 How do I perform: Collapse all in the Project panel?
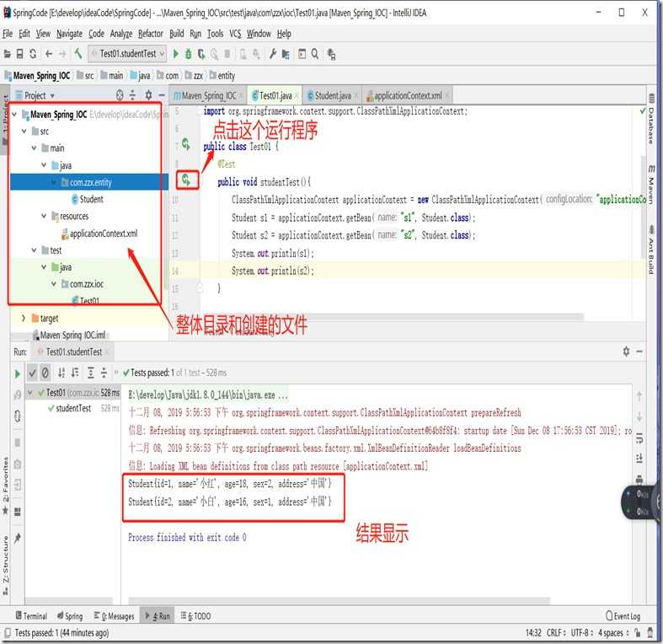(x=132, y=95)
